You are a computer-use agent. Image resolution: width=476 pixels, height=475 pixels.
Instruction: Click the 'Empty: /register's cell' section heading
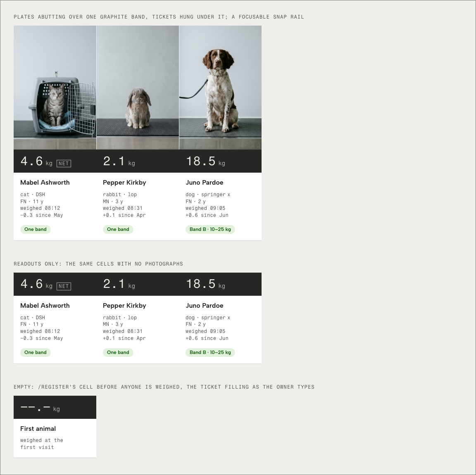(164, 387)
